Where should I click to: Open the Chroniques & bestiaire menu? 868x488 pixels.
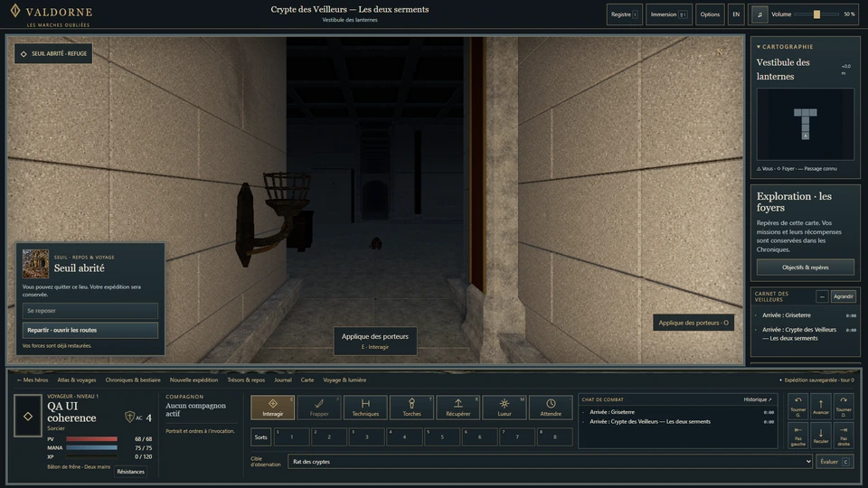[x=133, y=380]
